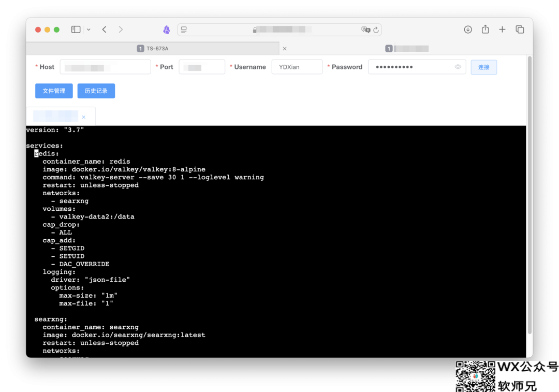Click the 'SETUID' entry
The image size is (559, 392).
tap(68, 256)
